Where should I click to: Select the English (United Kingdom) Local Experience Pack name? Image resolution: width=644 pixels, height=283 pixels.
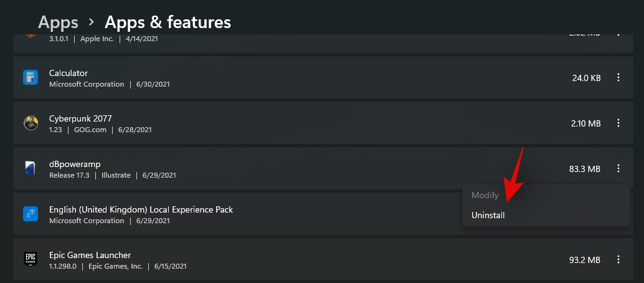point(141,209)
